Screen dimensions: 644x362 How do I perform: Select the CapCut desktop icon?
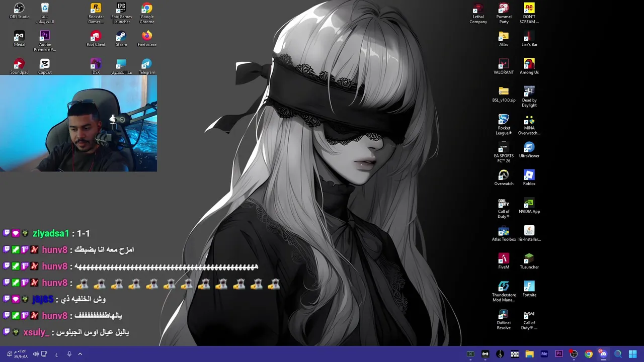click(45, 66)
